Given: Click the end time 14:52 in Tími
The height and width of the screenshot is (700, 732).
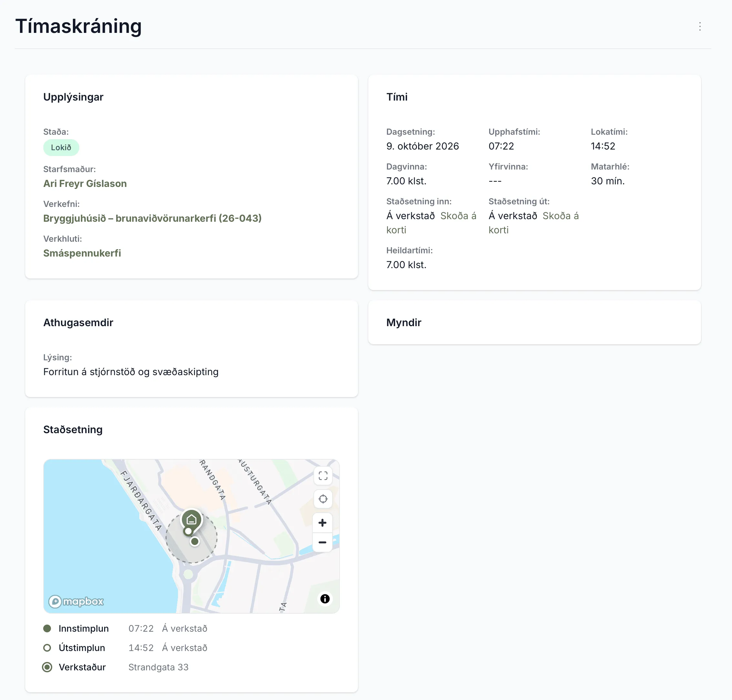Looking at the screenshot, I should (x=603, y=146).
